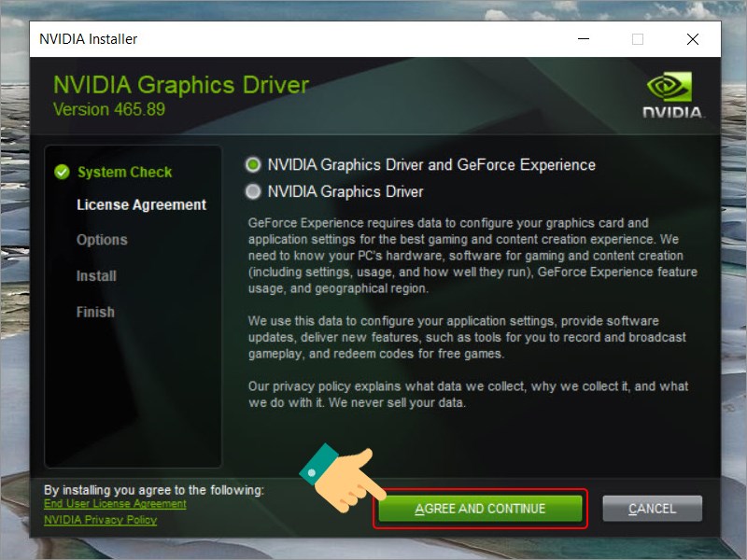
Task: Select the Finish step in the sidebar
Action: (96, 311)
